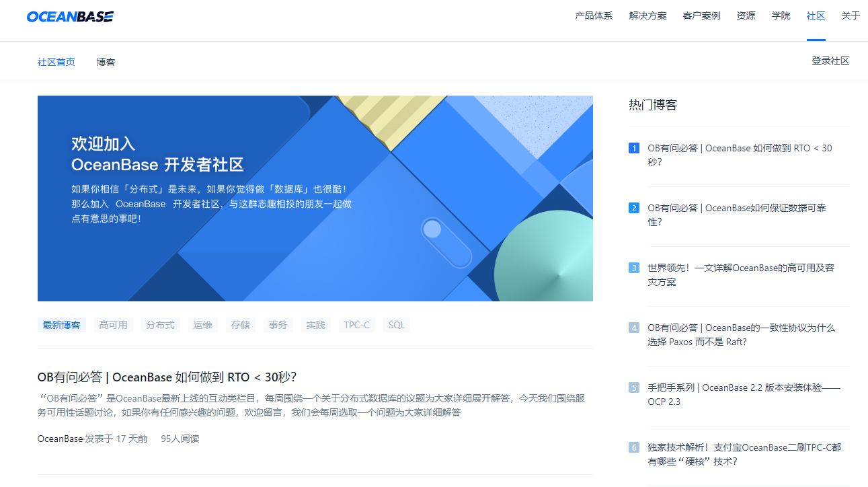Open the 产品体系 menu
The height and width of the screenshot is (487, 868).
click(594, 15)
